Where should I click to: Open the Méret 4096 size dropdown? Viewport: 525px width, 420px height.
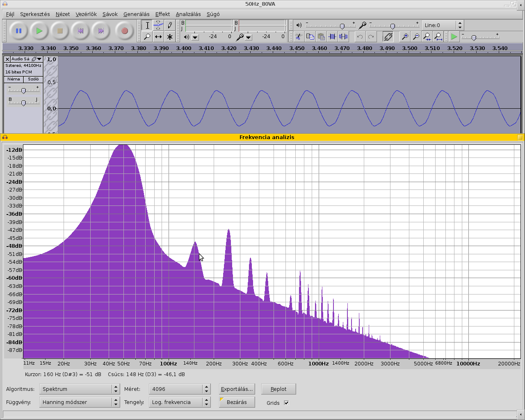(180, 389)
